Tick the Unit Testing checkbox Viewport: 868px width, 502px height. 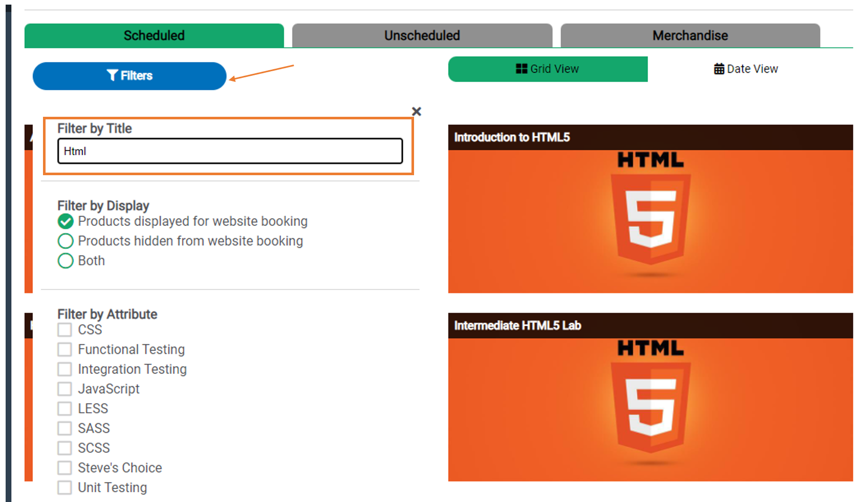64,488
